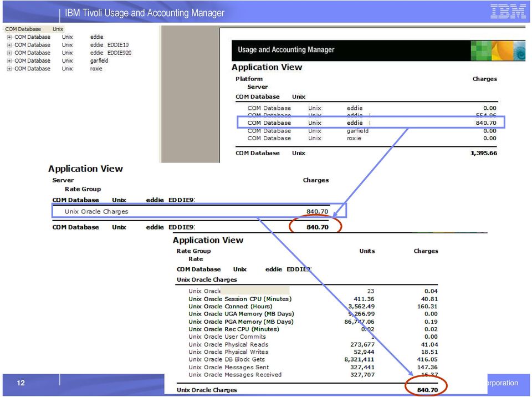Expand the tree node for eddie EDDIE920
532x397 pixels.
[x=9, y=53]
